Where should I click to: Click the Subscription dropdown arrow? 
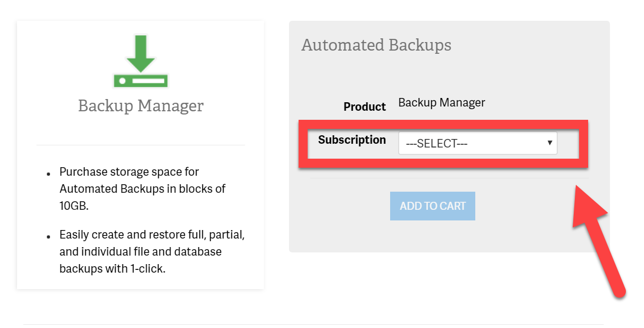[x=549, y=143]
